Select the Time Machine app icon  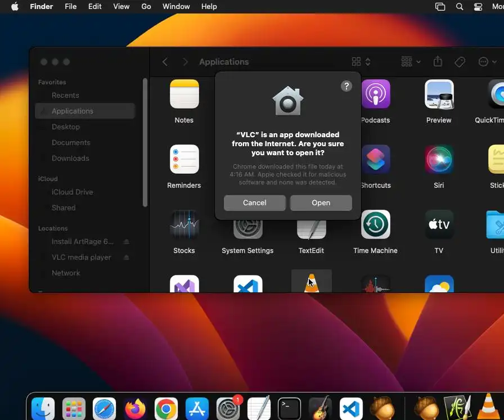coord(375,224)
